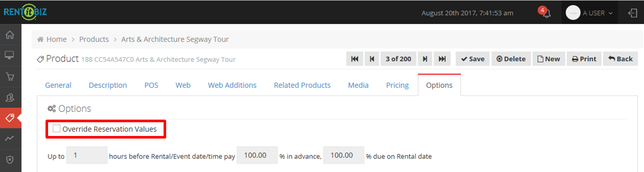
Task: Open the notifications bell icon
Action: 547,13
